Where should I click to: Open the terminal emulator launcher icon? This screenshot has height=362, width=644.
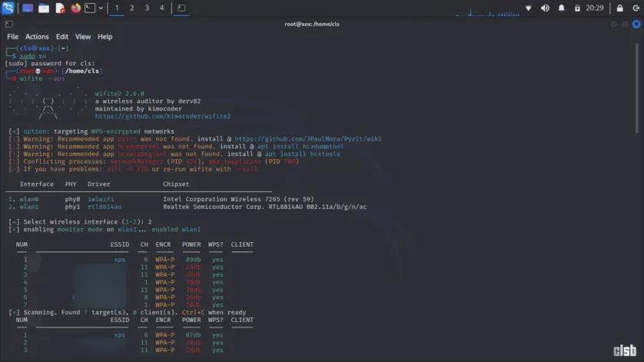[90, 8]
